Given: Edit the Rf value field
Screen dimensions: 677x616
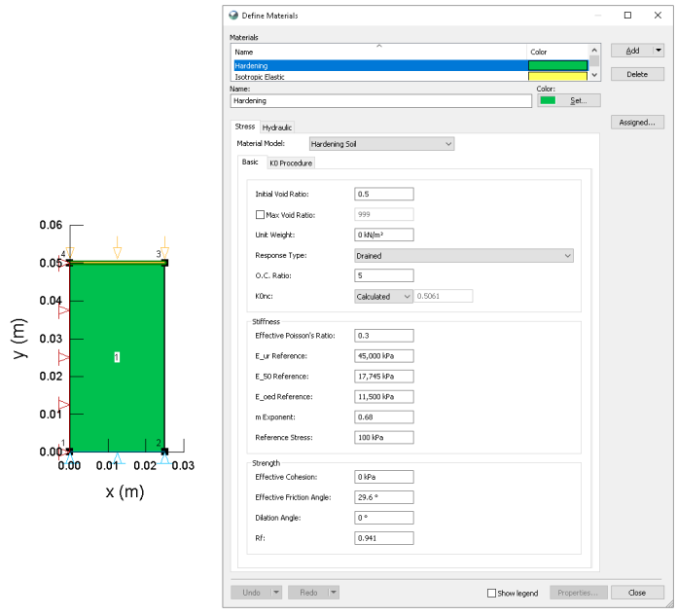Looking at the screenshot, I should (x=384, y=538).
